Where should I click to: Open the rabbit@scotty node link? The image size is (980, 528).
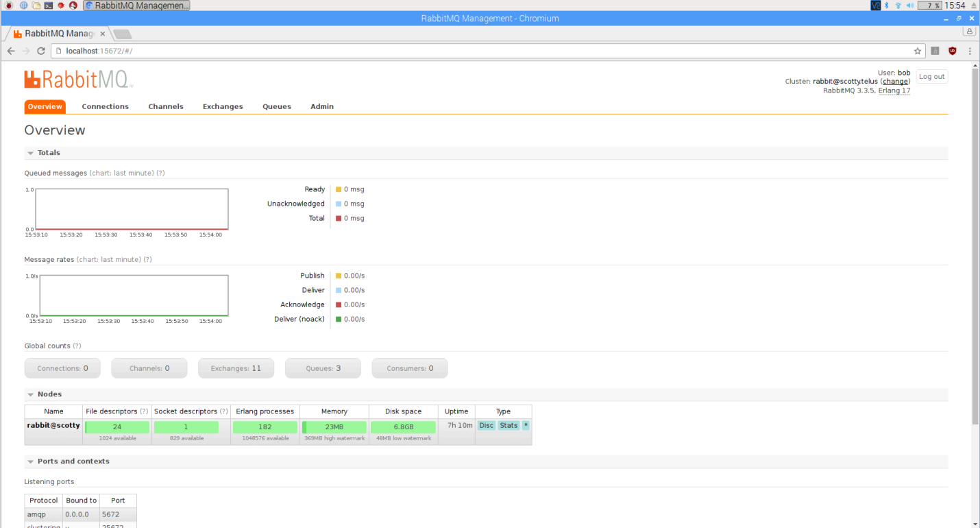point(53,425)
